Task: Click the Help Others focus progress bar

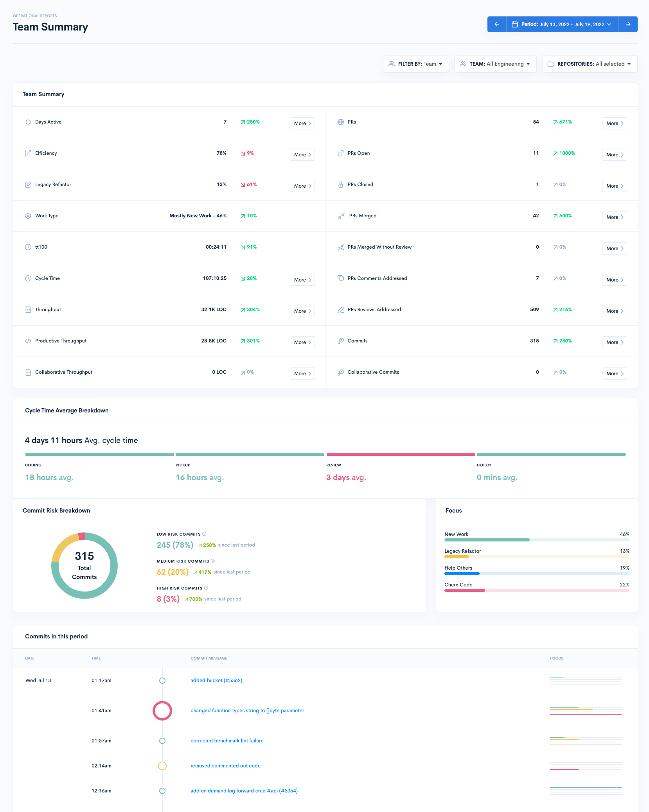Action: [537, 574]
